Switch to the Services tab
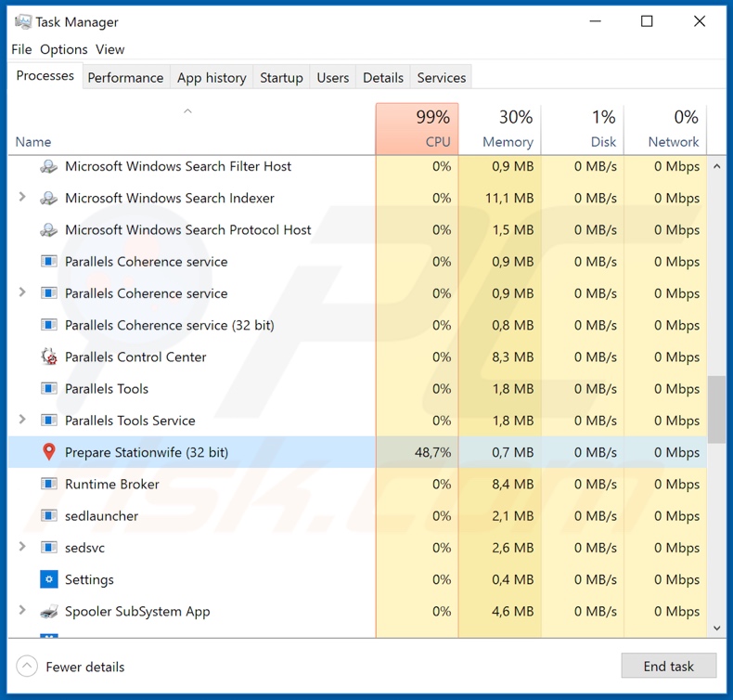This screenshot has width=733, height=700. (x=442, y=77)
